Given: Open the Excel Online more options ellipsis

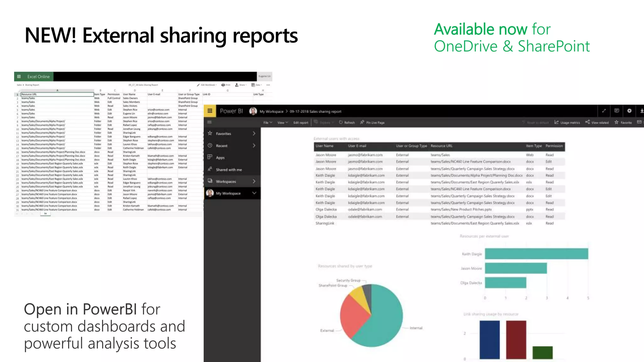Looking at the screenshot, I should [x=268, y=85].
